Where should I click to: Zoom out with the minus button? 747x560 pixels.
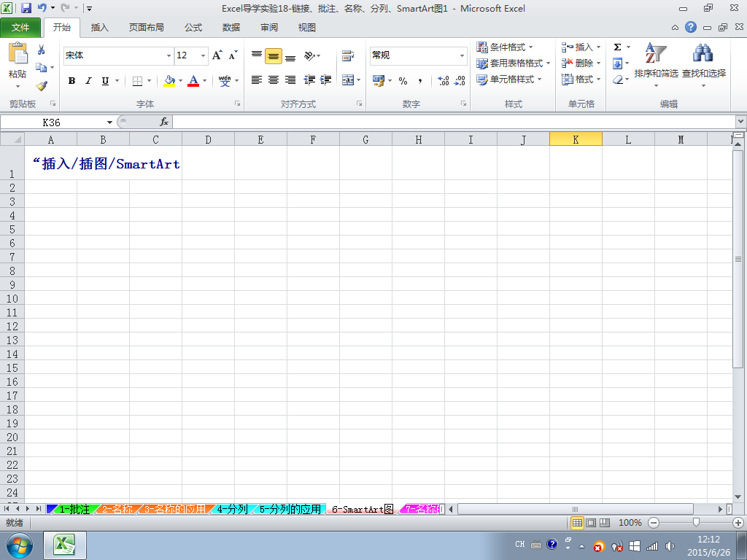[654, 523]
